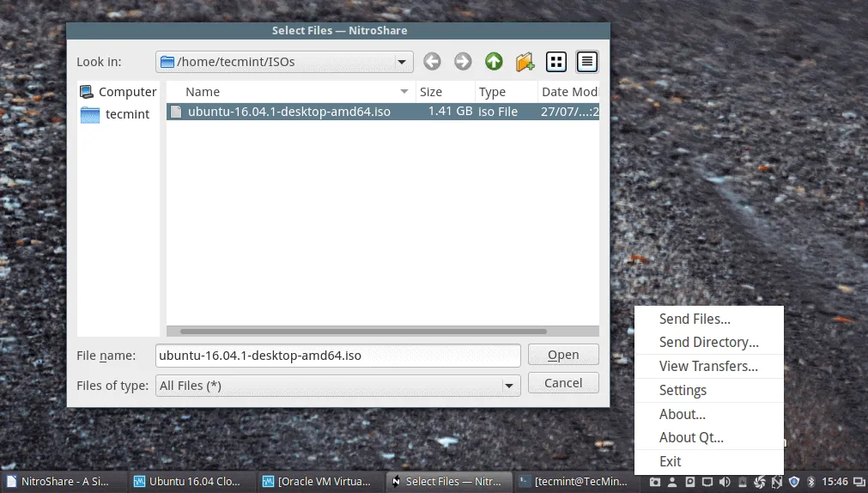The height and width of the screenshot is (493, 868).
Task: Select Computer in the sidebar
Action: coord(118,92)
